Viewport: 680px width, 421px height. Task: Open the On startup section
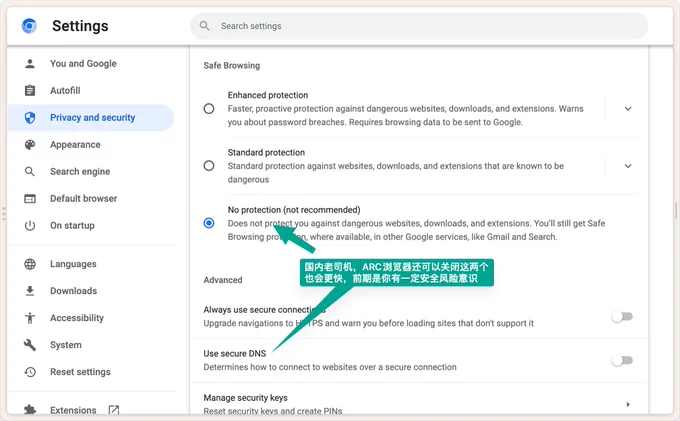pyautogui.click(x=91, y=225)
